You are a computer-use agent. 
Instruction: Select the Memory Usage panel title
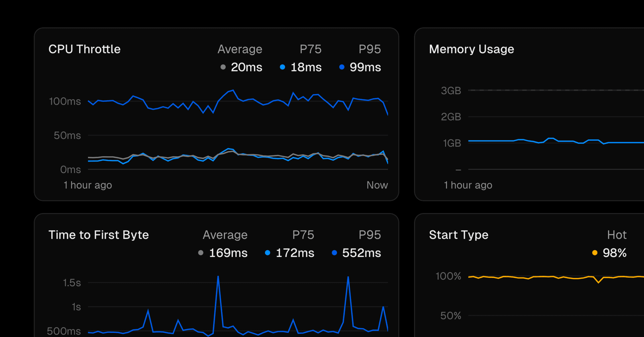point(471,49)
